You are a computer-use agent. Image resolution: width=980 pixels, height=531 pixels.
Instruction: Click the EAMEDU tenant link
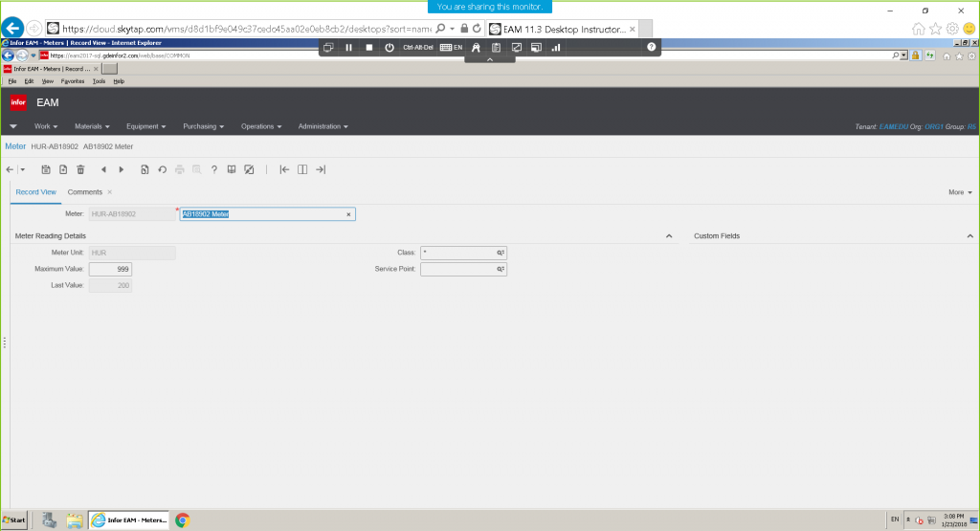893,127
